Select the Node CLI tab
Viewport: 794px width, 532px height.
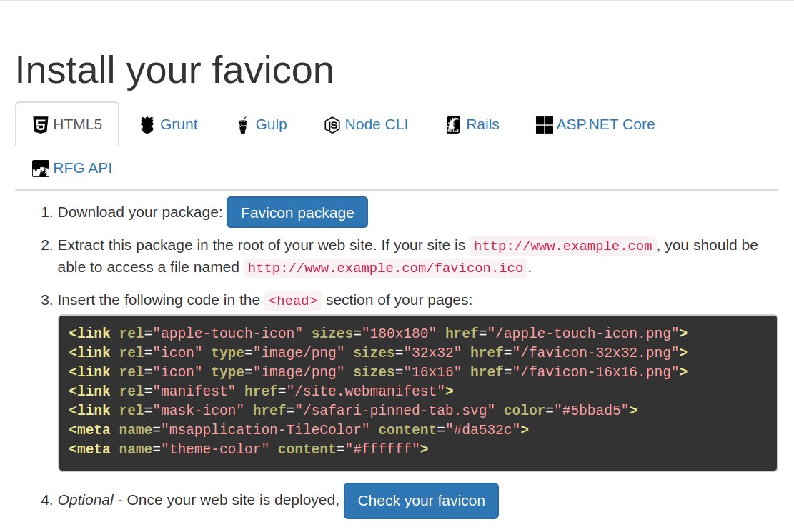pos(366,124)
